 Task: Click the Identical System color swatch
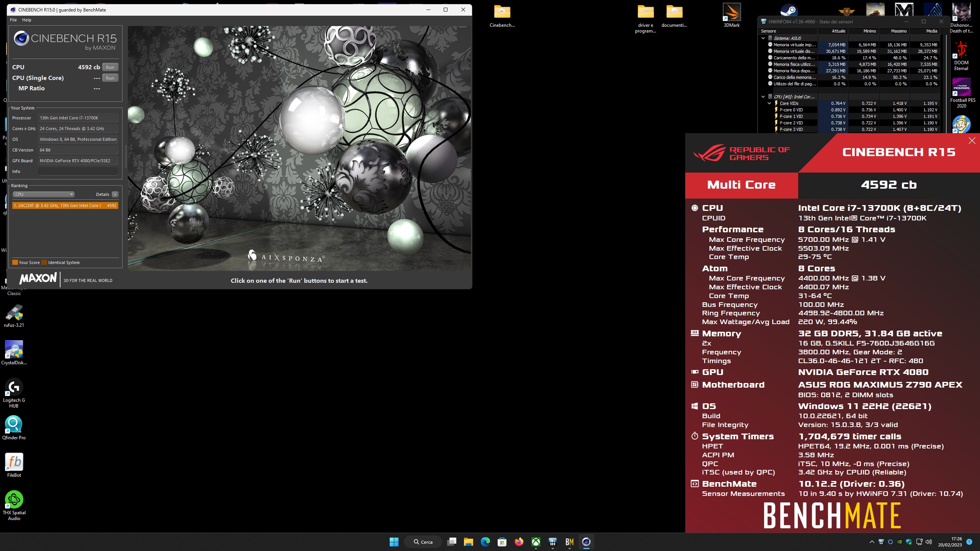tap(44, 262)
